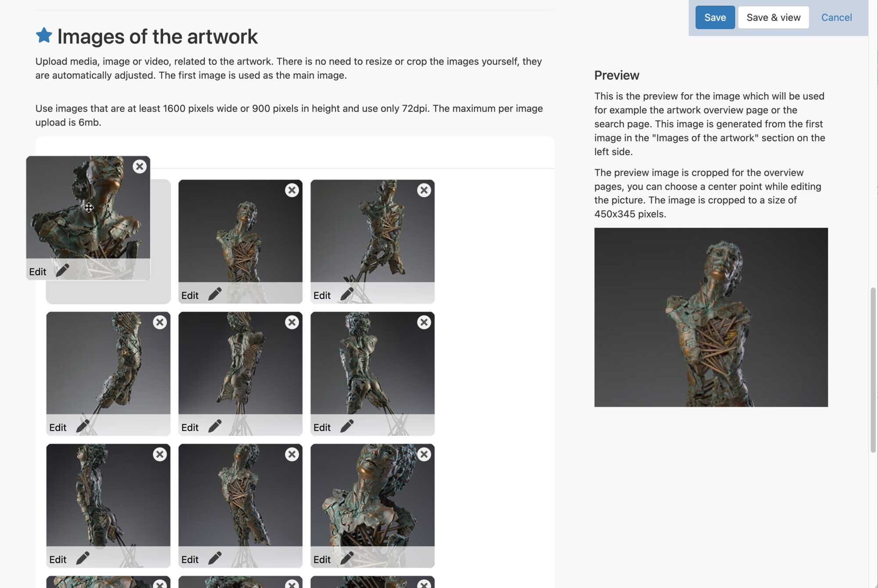Remove first image in third row
Screen dimensions: 878x588
[x=160, y=455]
